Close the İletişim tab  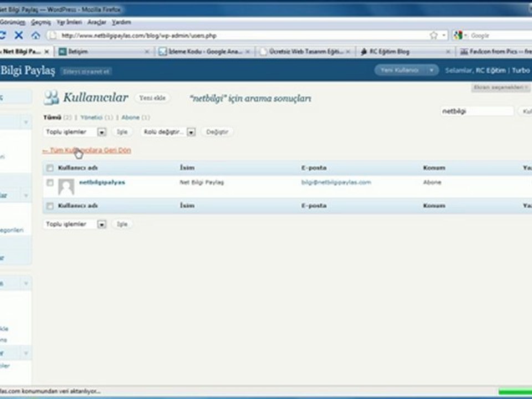[147, 52]
